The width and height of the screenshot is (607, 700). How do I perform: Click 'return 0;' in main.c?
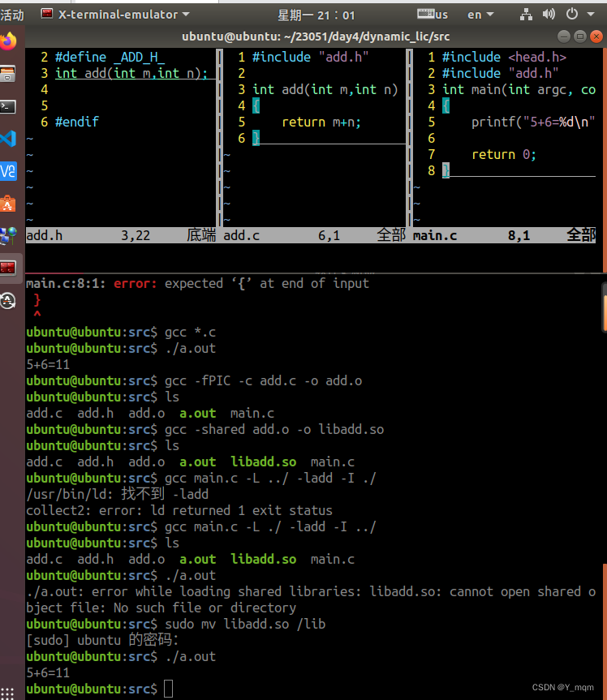[504, 154]
